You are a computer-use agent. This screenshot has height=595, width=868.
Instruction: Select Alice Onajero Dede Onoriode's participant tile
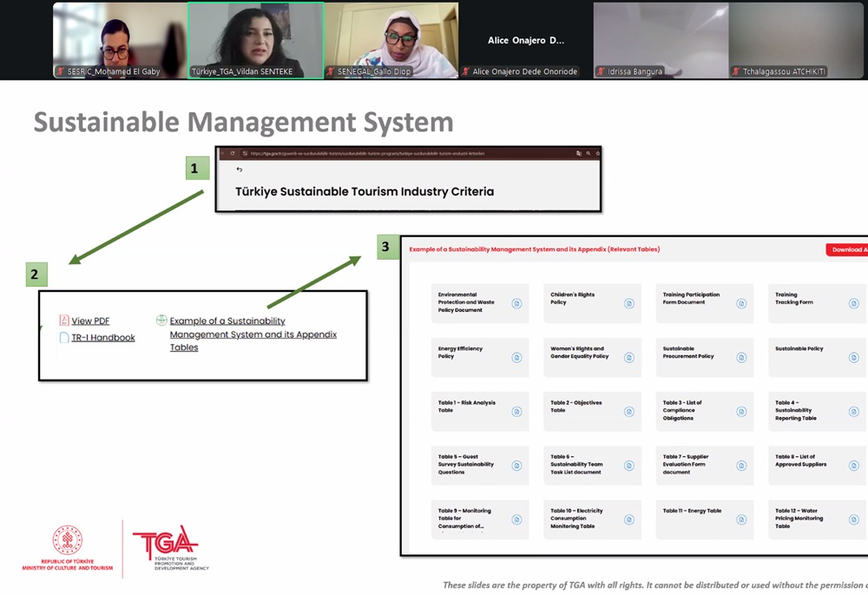pos(525,40)
